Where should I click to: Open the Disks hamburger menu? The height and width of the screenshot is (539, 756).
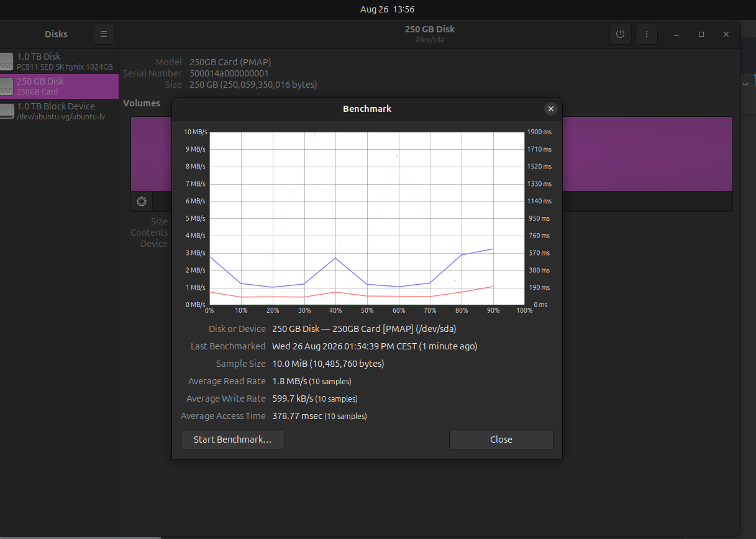pos(104,34)
